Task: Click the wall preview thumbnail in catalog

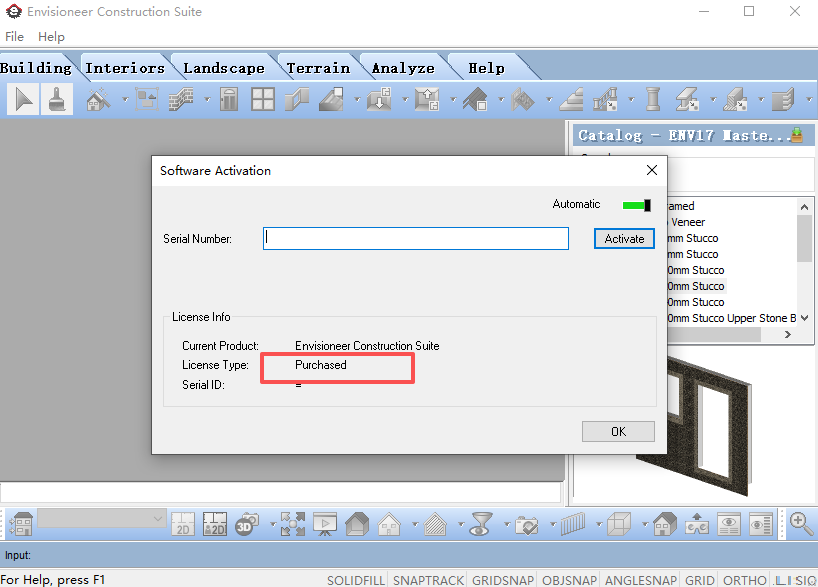Action: pyautogui.click(x=696, y=425)
